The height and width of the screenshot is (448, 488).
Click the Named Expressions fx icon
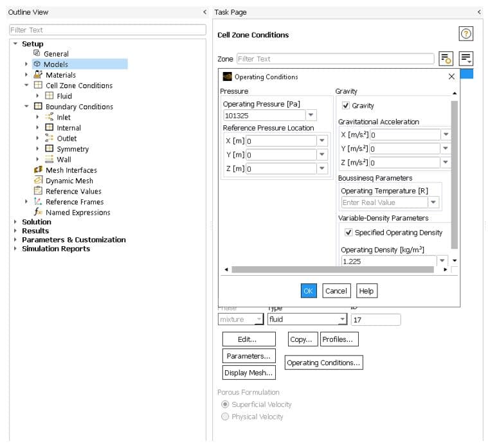(x=38, y=212)
